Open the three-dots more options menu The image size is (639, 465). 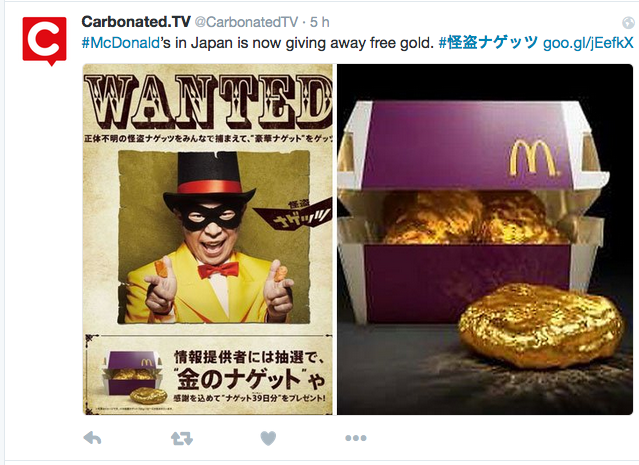(x=356, y=438)
